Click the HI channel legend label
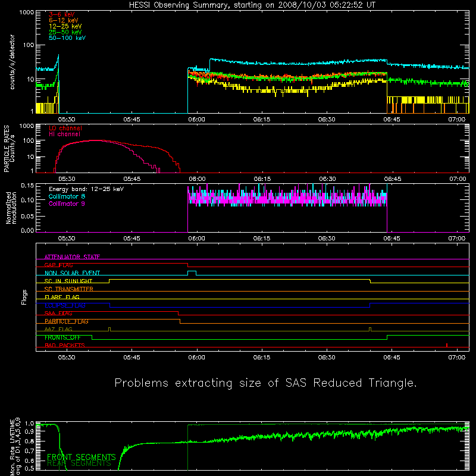 [x=64, y=134]
